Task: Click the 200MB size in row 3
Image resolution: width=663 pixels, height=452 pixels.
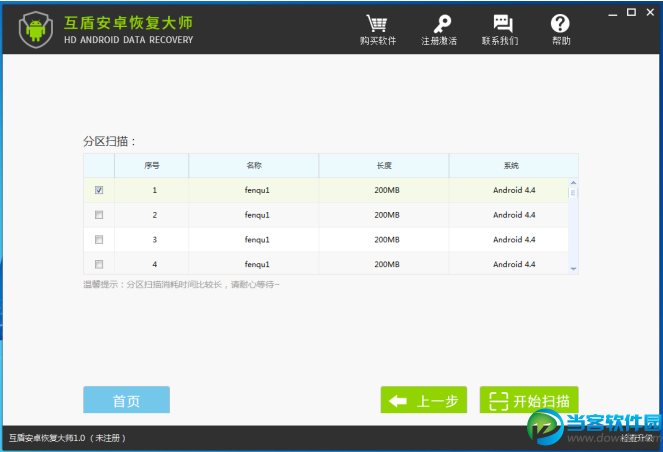Action: [387, 240]
